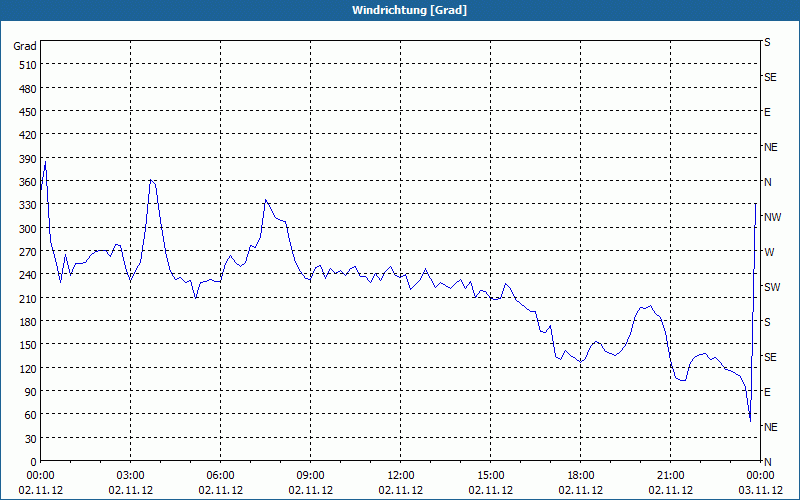Screen dimensions: 800x500
Task: Select the "02.11.12" date under 18:00
Action: point(581,490)
